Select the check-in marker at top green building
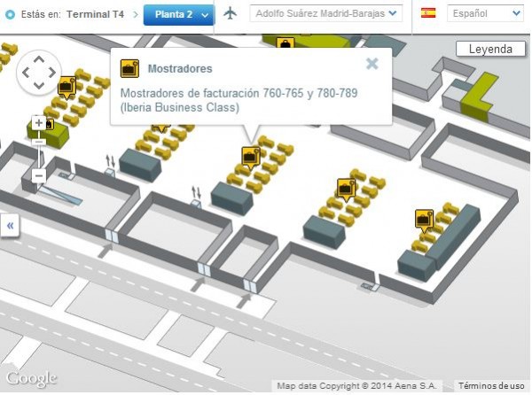The image size is (532, 395). pyautogui.click(x=285, y=43)
